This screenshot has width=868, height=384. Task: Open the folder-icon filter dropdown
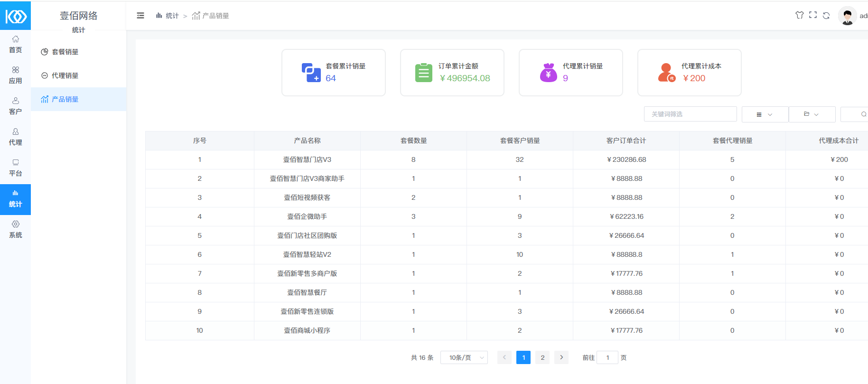(x=812, y=114)
